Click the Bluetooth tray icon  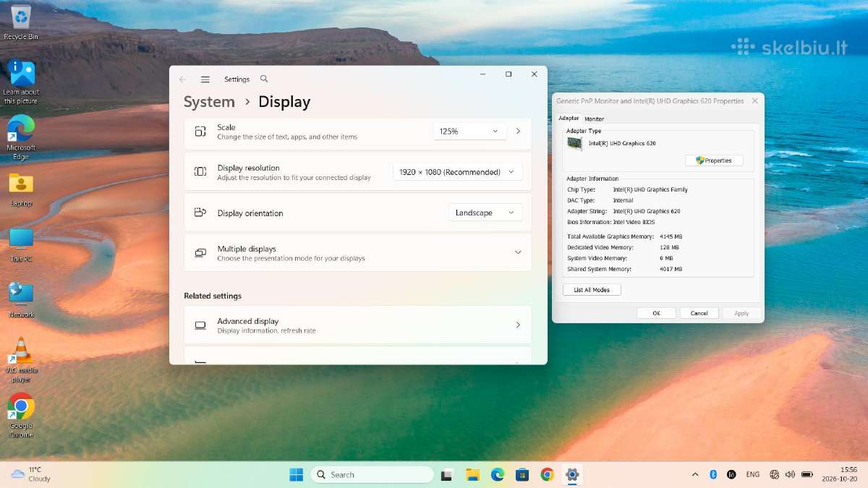tap(712, 475)
